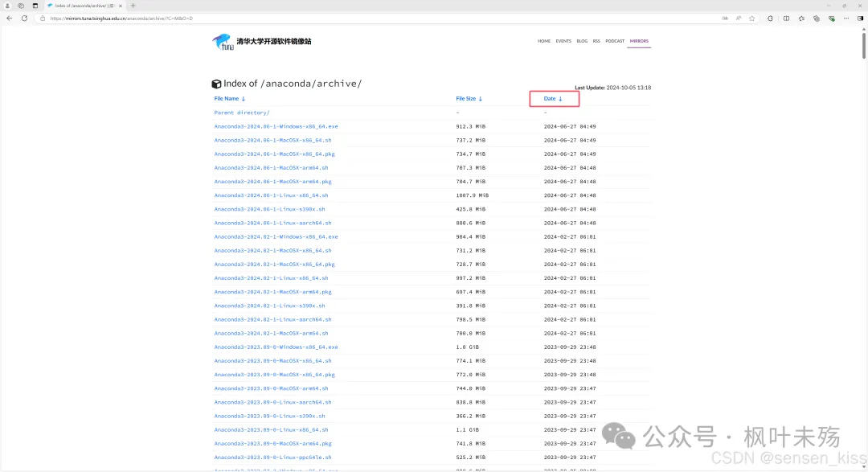Click the page vertical scrollbar thumb
868x472 pixels.
[863, 45]
